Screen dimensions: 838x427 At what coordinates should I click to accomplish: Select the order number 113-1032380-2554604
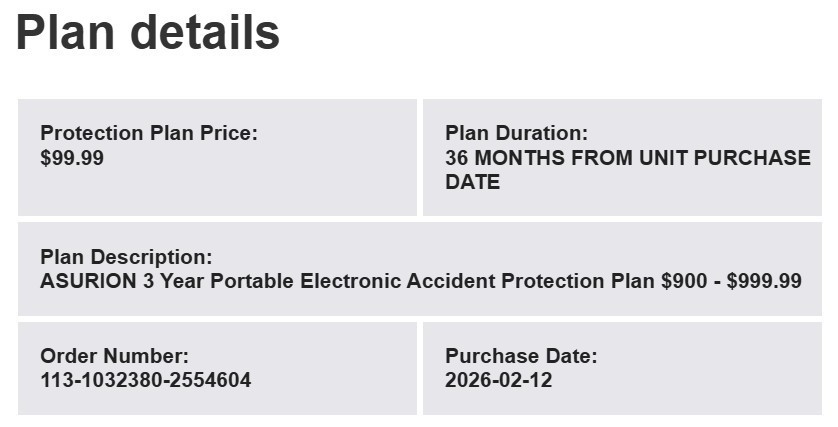click(x=146, y=380)
